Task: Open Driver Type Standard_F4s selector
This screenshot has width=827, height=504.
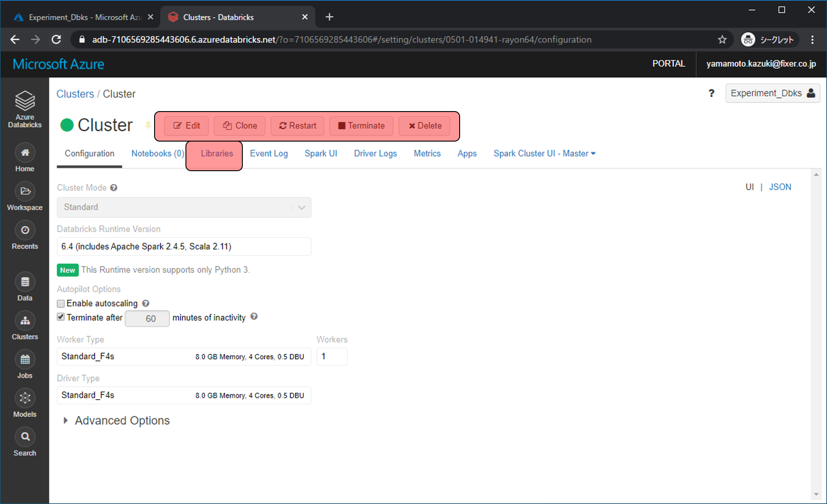Action: click(184, 395)
